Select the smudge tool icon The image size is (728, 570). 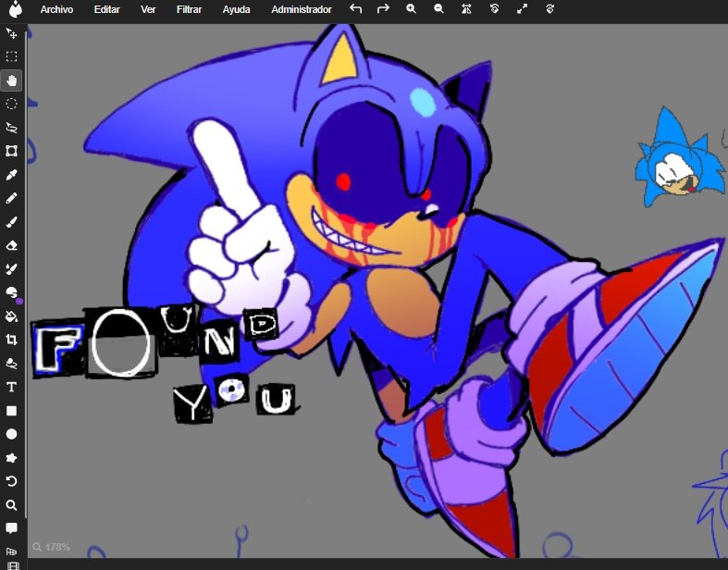click(11, 292)
